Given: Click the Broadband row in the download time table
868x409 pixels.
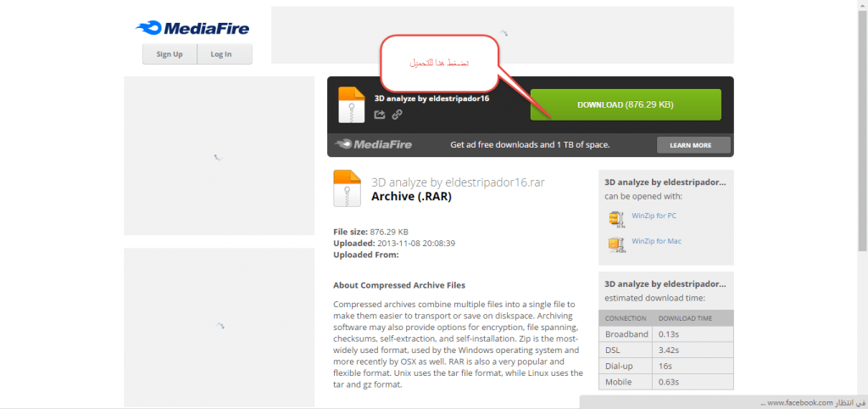Looking at the screenshot, I should (x=666, y=334).
